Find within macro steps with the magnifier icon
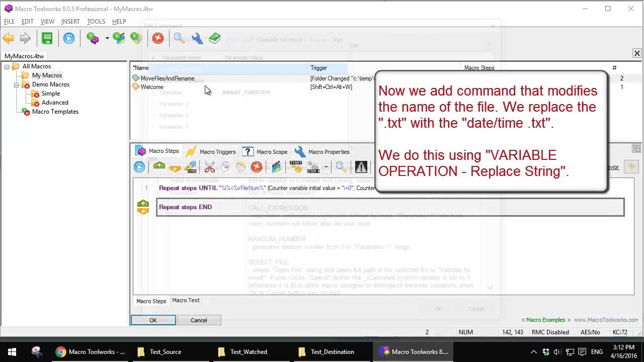Image resolution: width=644 pixels, height=362 pixels. (341, 167)
